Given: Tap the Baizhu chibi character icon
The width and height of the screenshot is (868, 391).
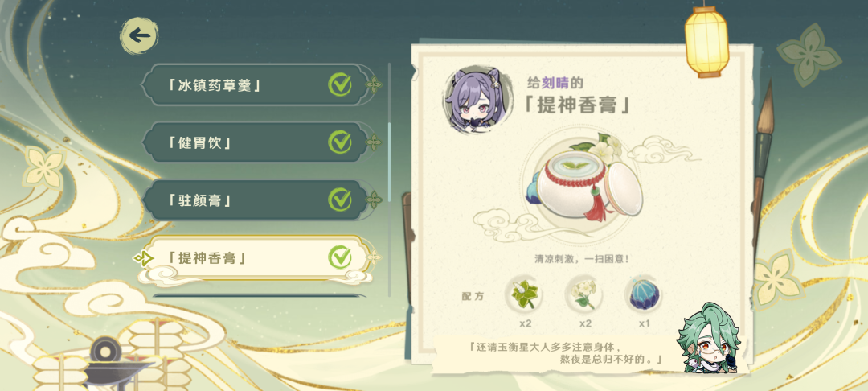Looking at the screenshot, I should click(710, 338).
